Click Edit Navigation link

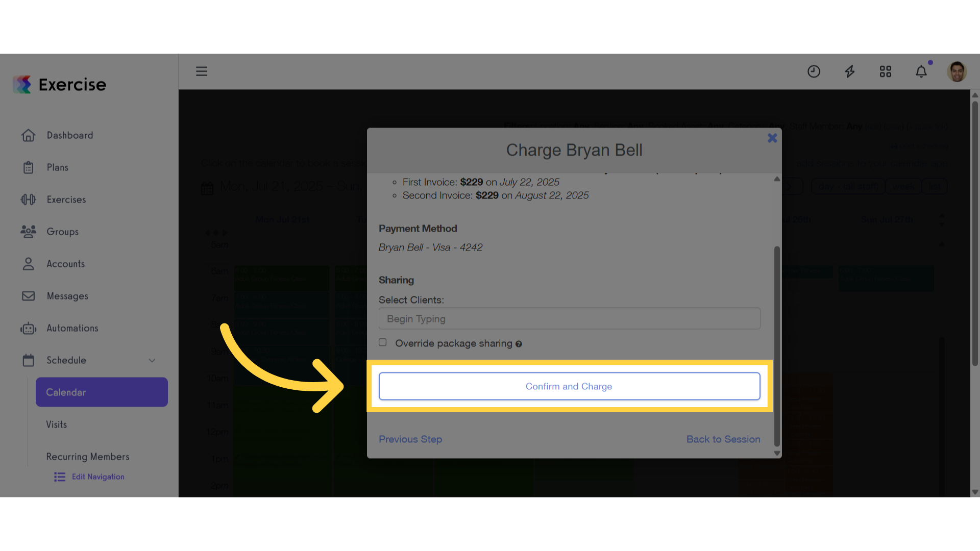[x=98, y=477]
